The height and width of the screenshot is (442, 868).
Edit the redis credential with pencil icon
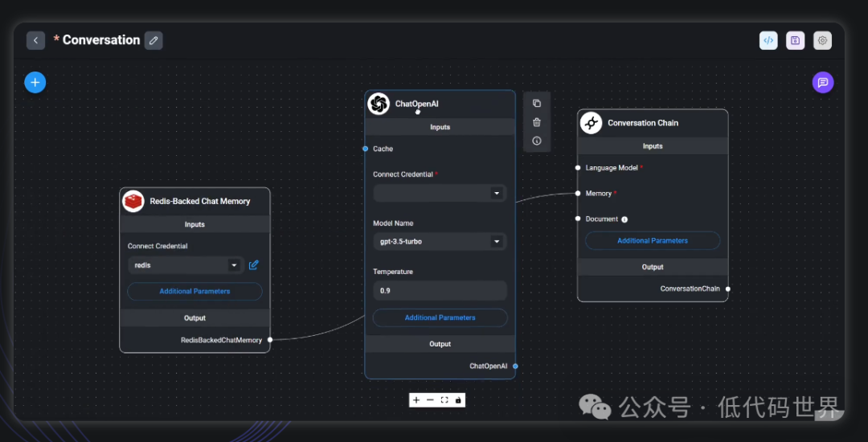tap(253, 265)
